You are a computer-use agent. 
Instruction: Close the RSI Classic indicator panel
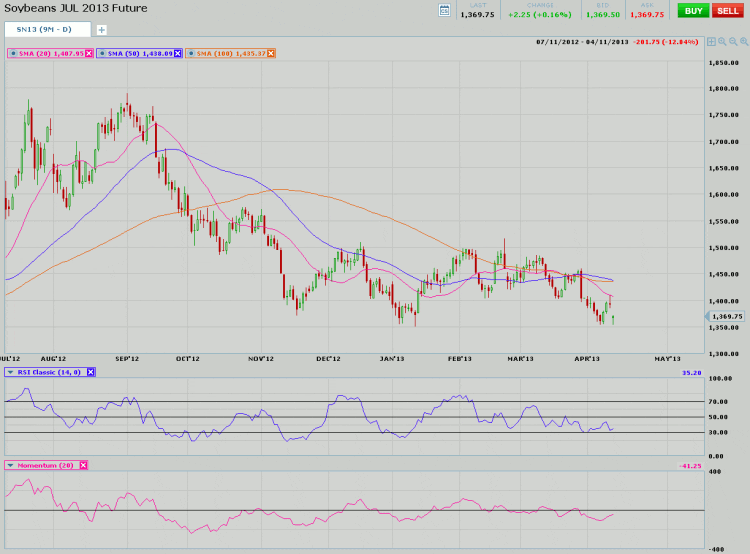[x=90, y=372]
